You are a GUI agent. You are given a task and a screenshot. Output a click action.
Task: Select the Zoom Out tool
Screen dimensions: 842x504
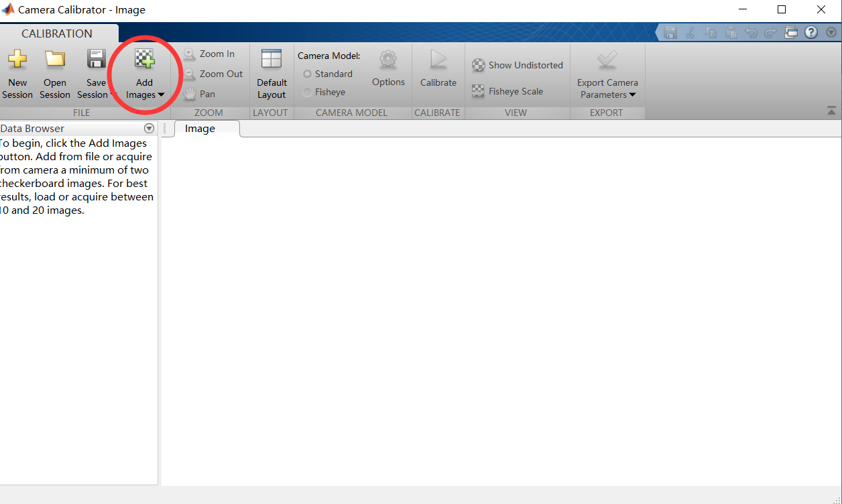(x=213, y=74)
